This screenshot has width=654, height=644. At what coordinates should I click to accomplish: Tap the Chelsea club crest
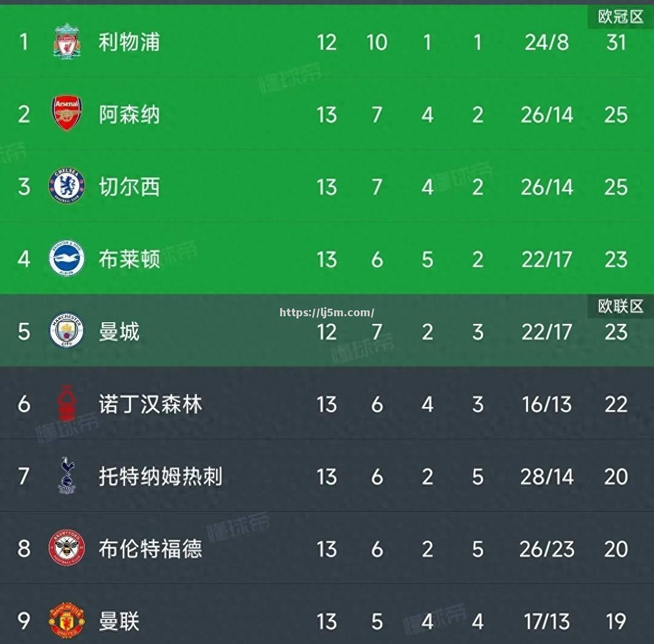point(66,186)
